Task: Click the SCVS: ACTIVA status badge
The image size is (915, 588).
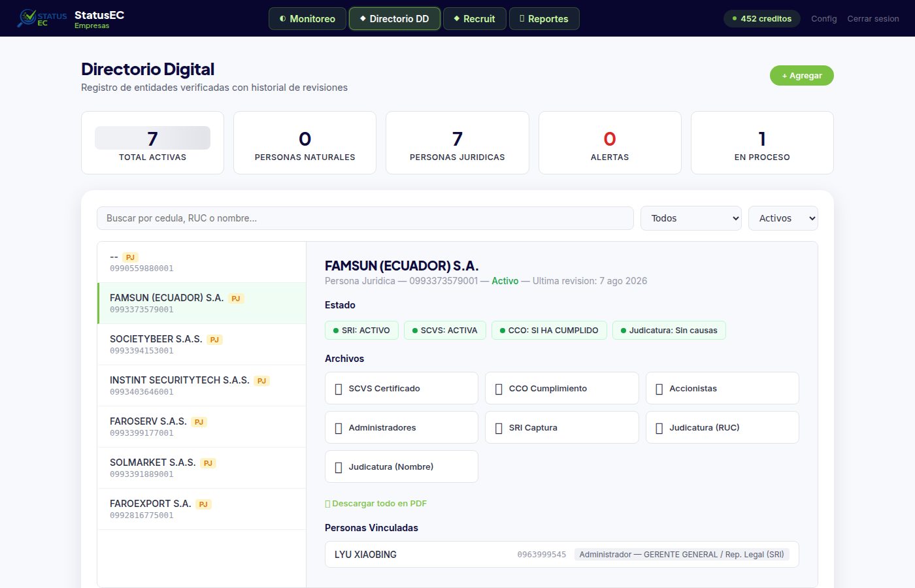Action: (x=445, y=331)
